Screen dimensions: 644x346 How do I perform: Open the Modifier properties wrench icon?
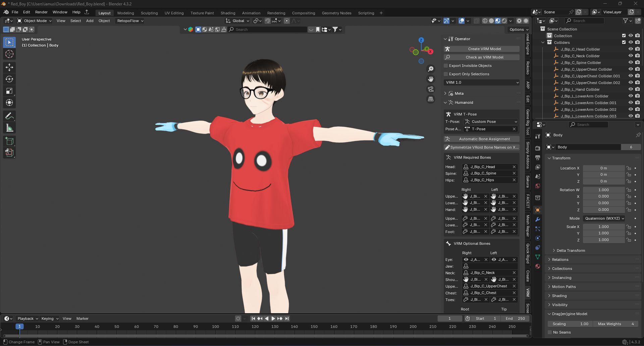coord(538,219)
